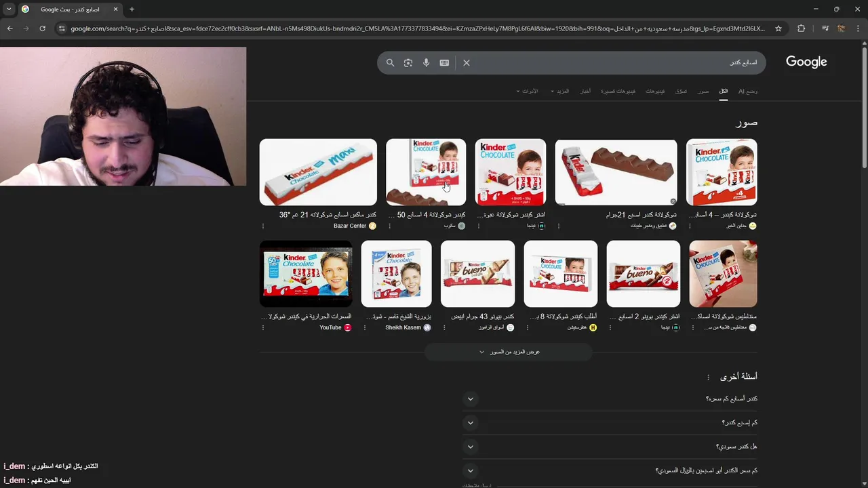Click عرض المزيد من الصور button
This screenshot has height=488, width=868.
tap(509, 352)
